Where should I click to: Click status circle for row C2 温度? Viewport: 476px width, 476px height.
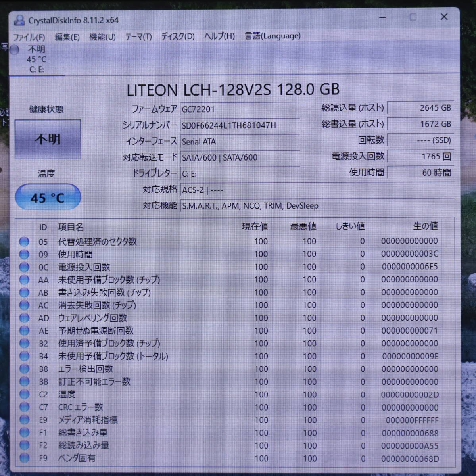[24, 394]
